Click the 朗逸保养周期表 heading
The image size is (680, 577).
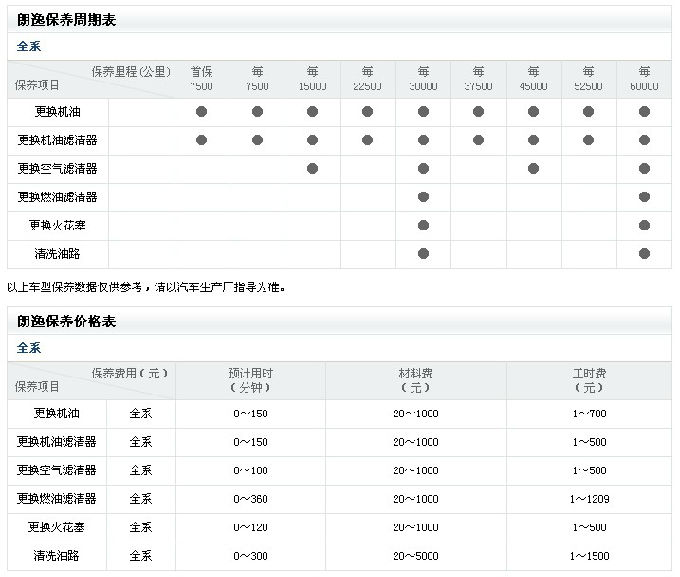(x=66, y=20)
